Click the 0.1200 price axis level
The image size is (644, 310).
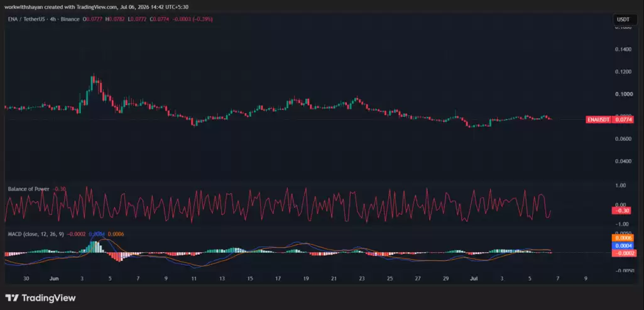coord(620,72)
